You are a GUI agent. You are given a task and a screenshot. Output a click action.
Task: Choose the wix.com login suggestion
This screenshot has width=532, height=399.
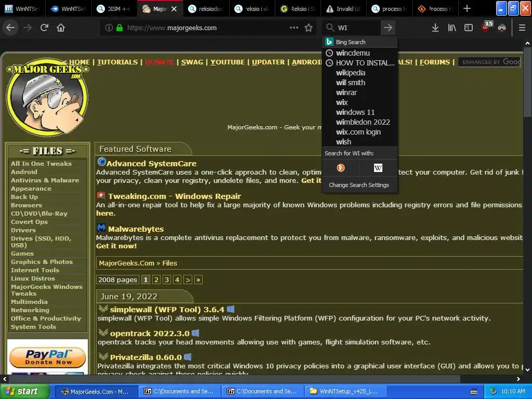pyautogui.click(x=360, y=131)
